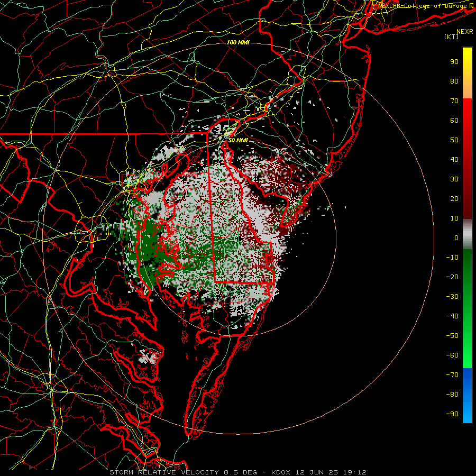Image resolution: width=476 pixels, height=476 pixels.
Task: Click the 10 value on velocity scale
Action: coord(454,218)
